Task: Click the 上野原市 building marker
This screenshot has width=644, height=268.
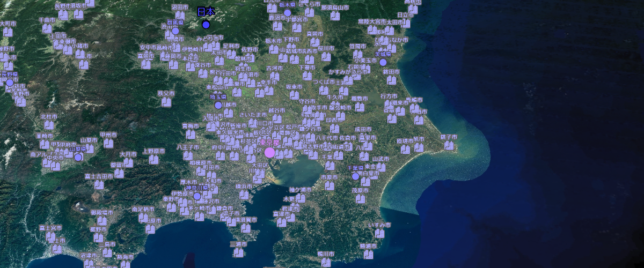Action: point(153,160)
